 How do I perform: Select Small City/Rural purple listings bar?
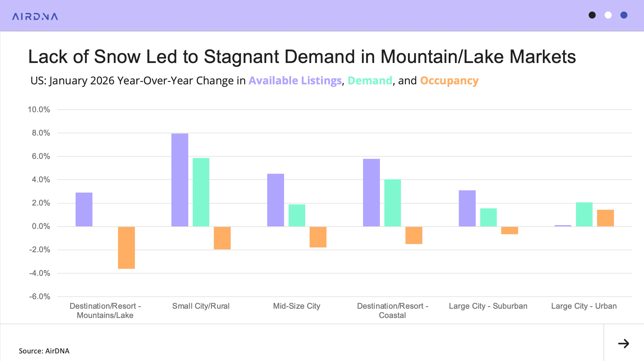pyautogui.click(x=180, y=180)
